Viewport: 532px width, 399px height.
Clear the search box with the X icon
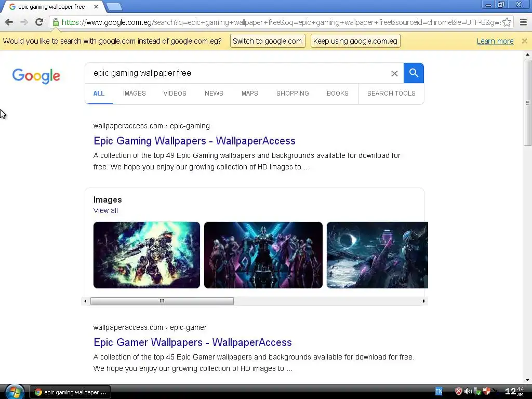click(x=394, y=73)
